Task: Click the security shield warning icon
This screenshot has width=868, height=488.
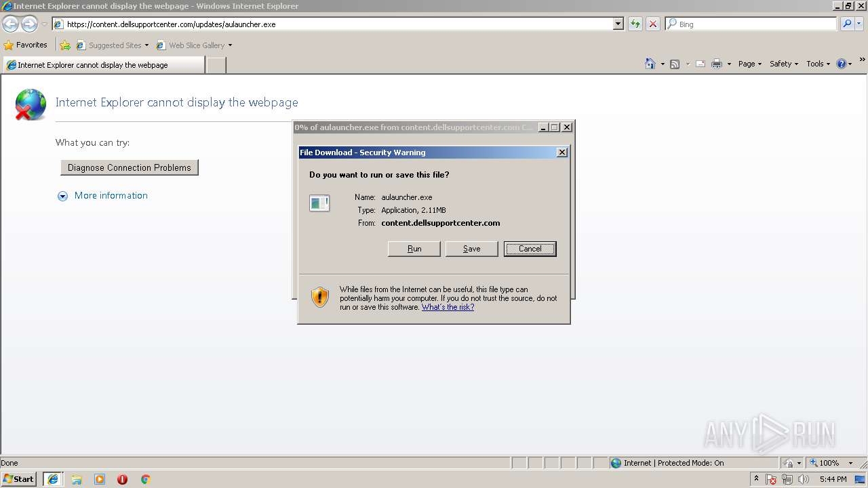Action: pyautogui.click(x=320, y=297)
